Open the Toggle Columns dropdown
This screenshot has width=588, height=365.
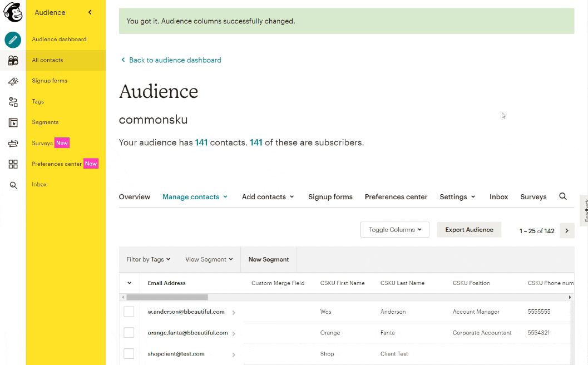pyautogui.click(x=395, y=229)
